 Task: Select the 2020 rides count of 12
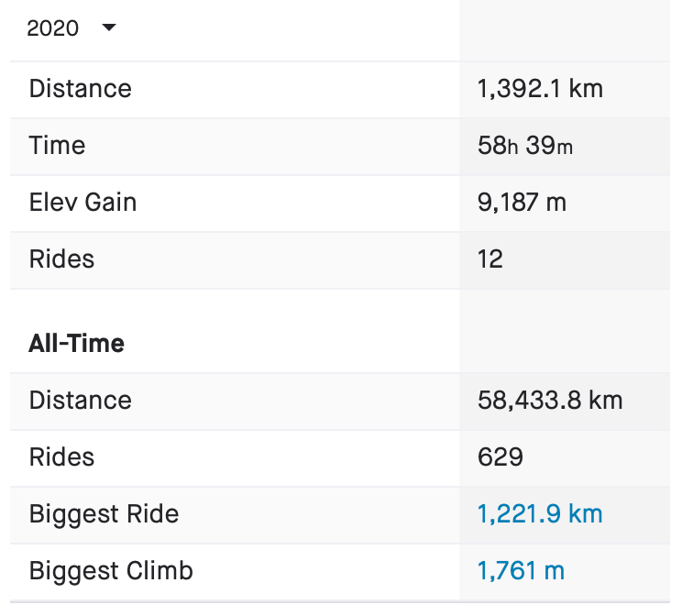[490, 259]
